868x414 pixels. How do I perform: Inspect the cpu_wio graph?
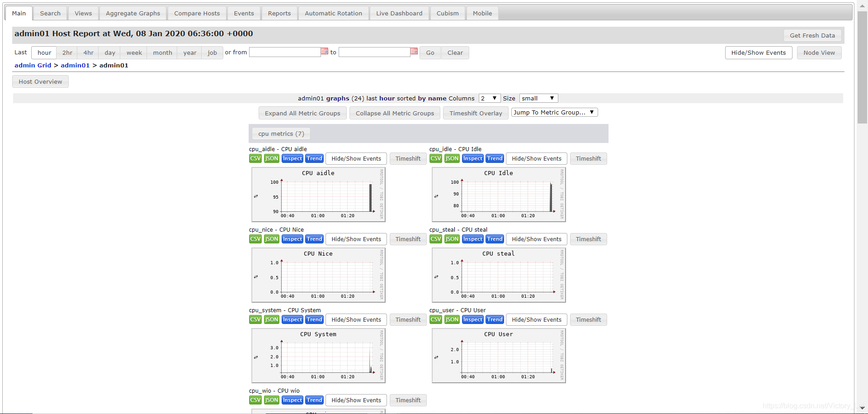[292, 400]
